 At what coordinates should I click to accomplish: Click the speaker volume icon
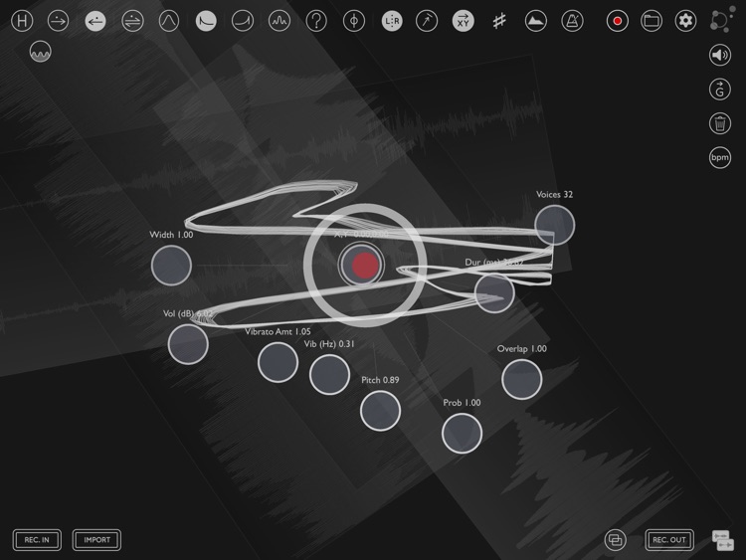(x=720, y=55)
